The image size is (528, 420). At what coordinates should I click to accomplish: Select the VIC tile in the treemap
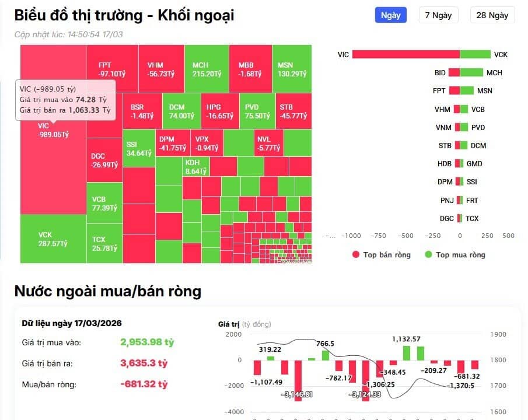point(53,163)
